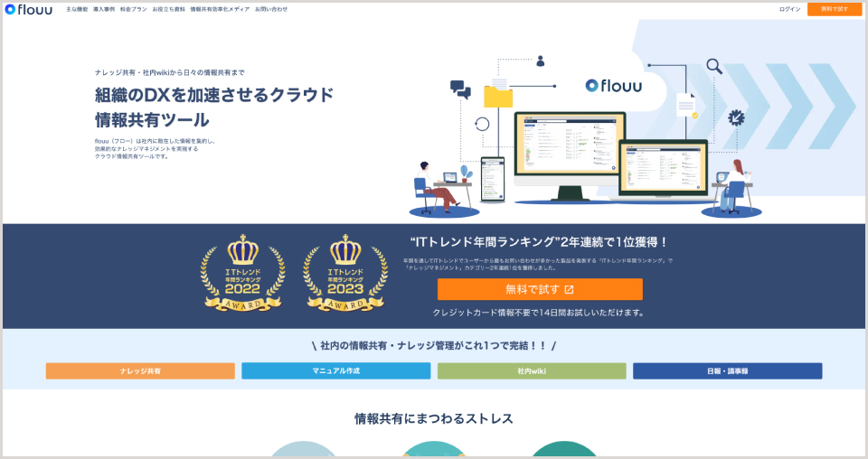Image resolution: width=868 pixels, height=459 pixels.
Task: Go to the 料金プラン page
Action: click(x=134, y=9)
